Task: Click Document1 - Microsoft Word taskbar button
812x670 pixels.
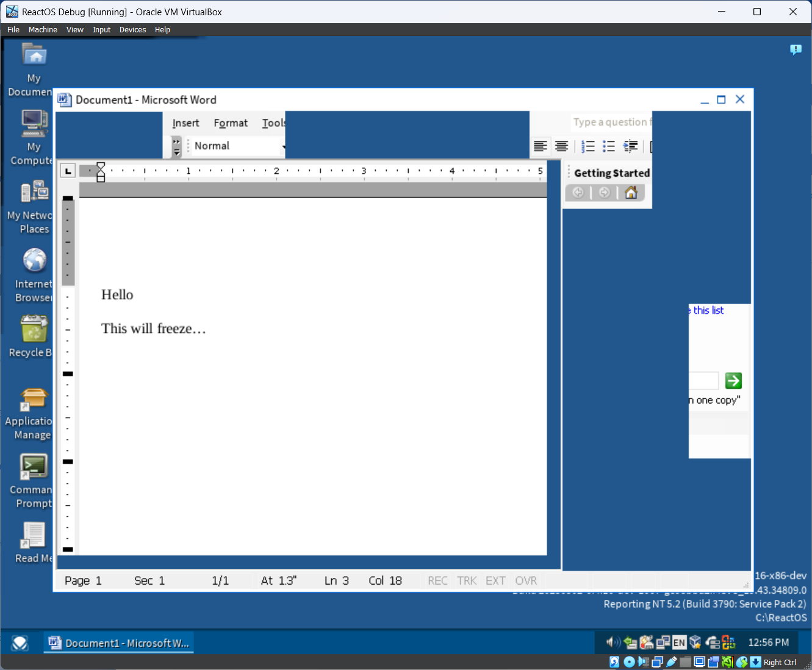Action: point(119,643)
